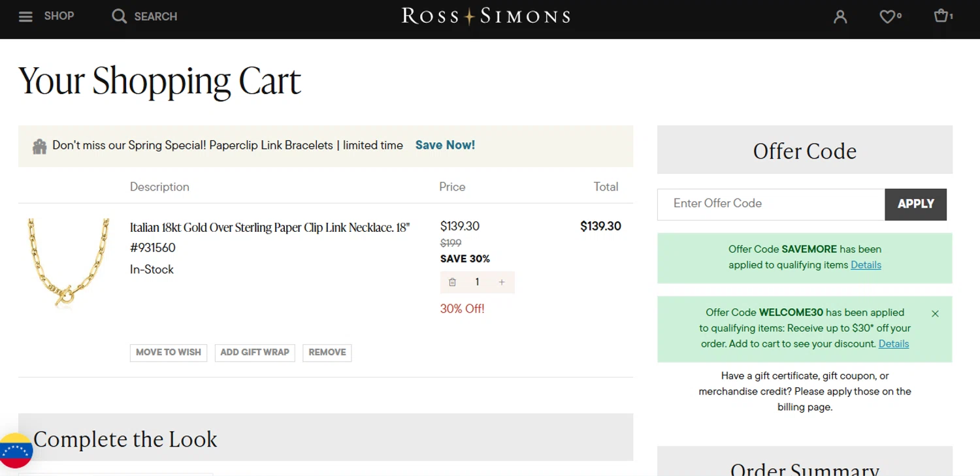
Task: Click the Remove item button
Action: tap(327, 353)
